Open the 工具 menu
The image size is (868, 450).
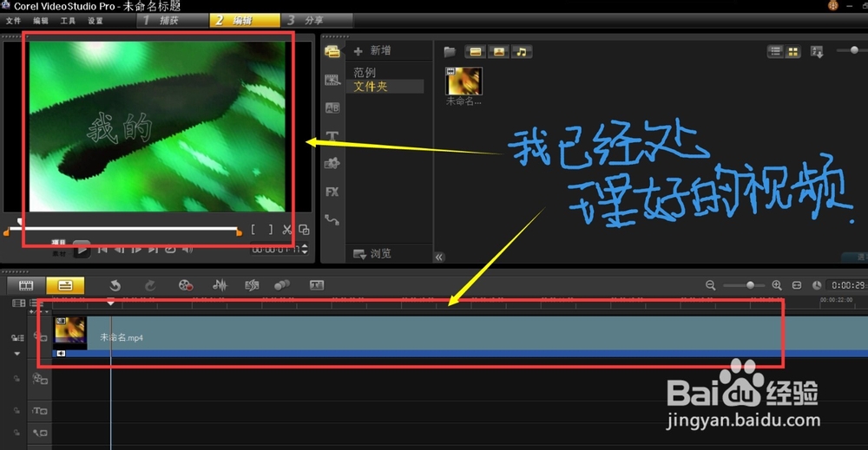coord(68,21)
